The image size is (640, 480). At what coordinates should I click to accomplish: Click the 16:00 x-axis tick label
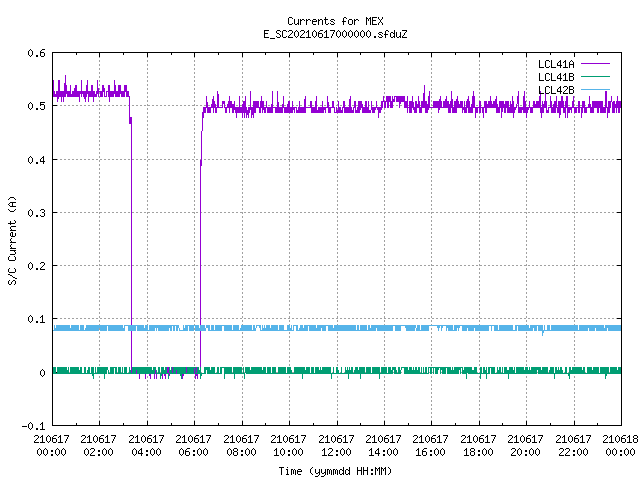tap(430, 452)
